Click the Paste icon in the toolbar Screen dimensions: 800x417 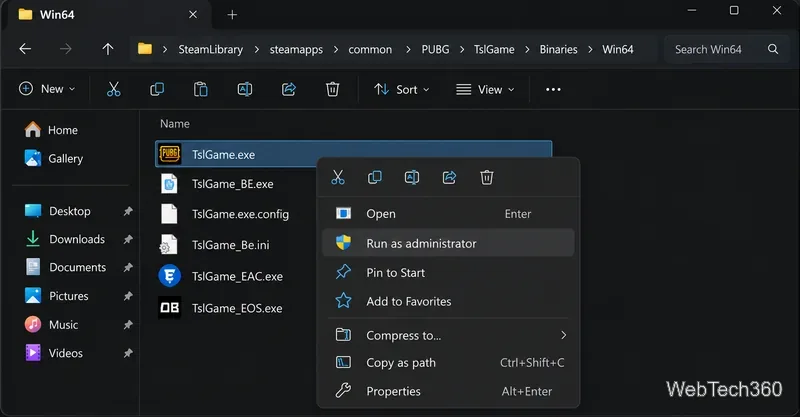pyautogui.click(x=201, y=89)
